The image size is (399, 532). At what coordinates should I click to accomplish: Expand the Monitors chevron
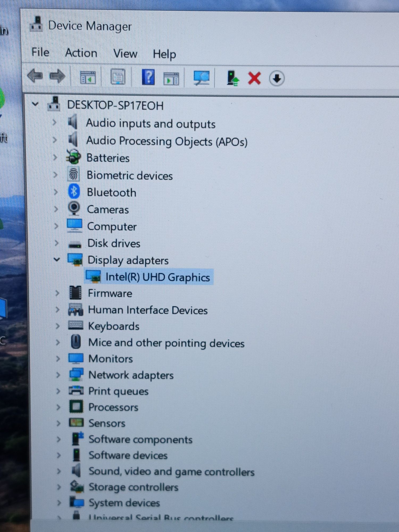[x=58, y=358]
